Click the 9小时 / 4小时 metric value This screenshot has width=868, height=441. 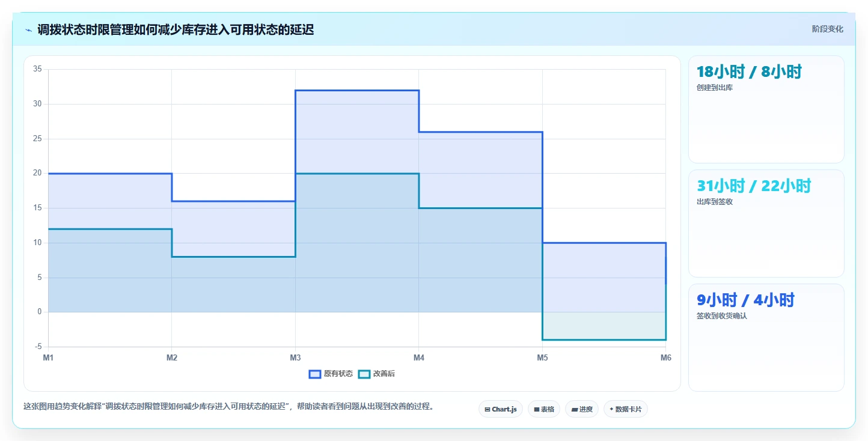coord(745,300)
